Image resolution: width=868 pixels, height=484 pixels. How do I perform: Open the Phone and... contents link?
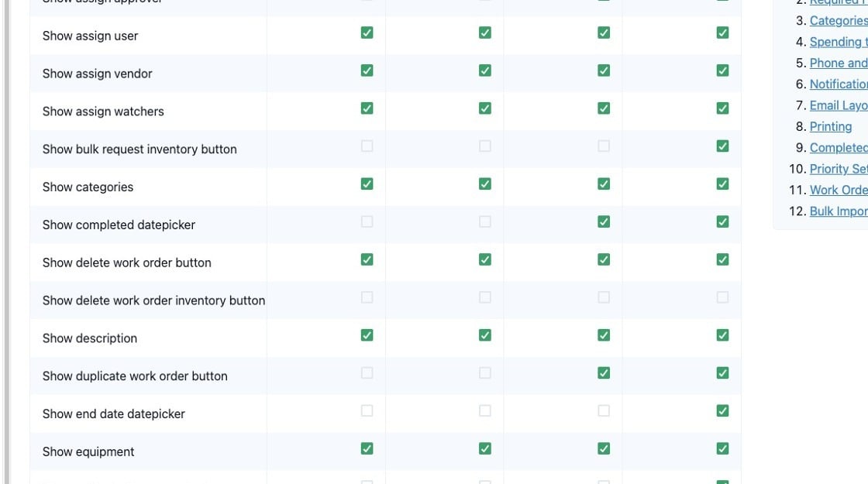(839, 63)
